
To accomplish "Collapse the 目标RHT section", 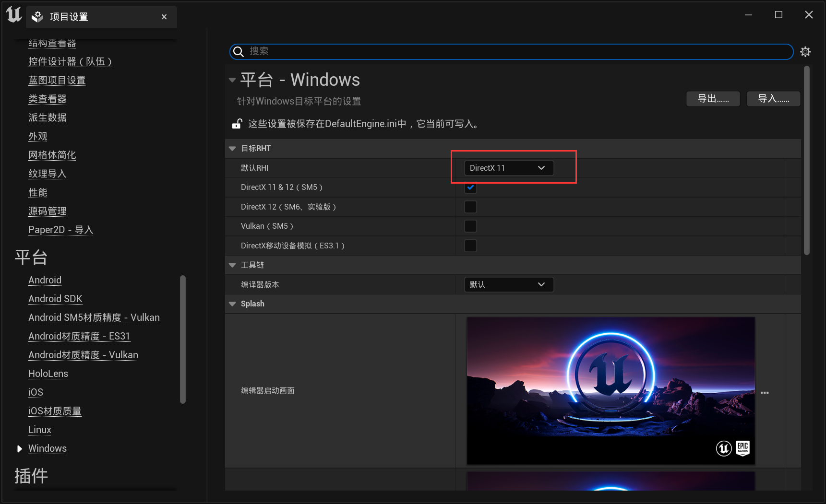I will pos(232,149).
